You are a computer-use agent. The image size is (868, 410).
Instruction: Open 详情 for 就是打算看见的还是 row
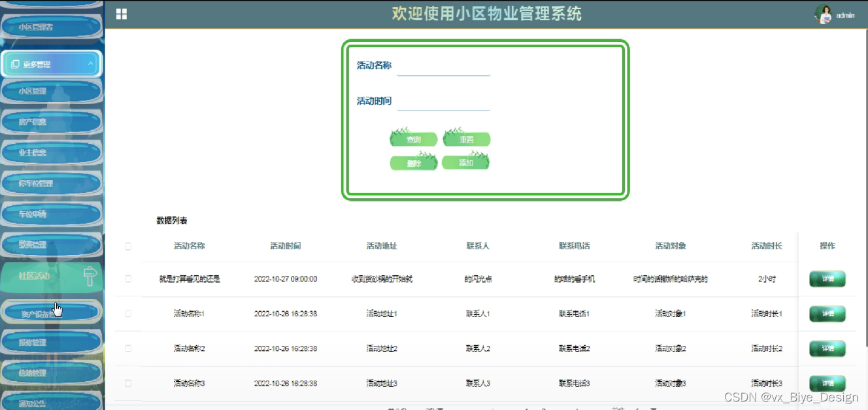(827, 279)
